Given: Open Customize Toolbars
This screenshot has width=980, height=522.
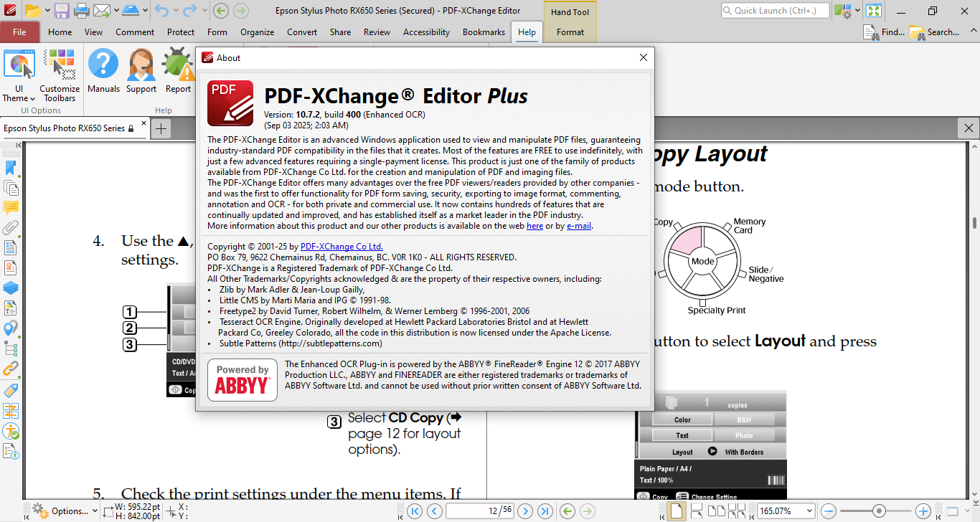Looking at the screenshot, I should click(x=60, y=75).
